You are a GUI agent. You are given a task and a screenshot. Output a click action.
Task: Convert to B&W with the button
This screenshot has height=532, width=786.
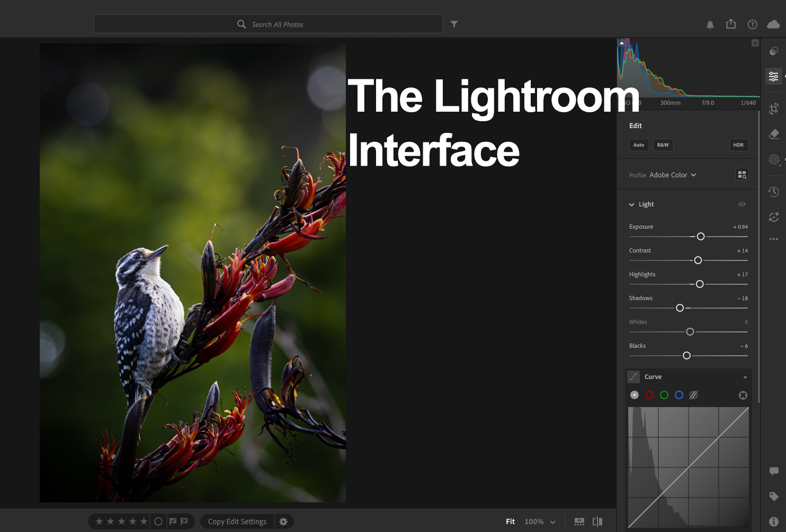coord(663,145)
